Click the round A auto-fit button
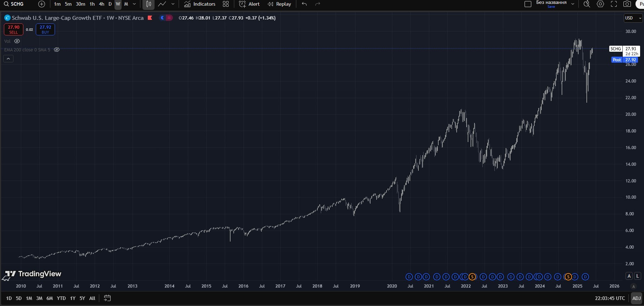The width and height of the screenshot is (644, 306). click(x=634, y=287)
